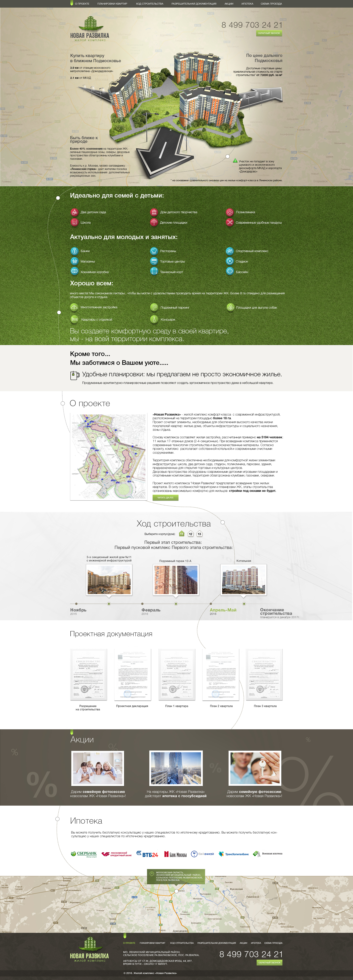Click the Консьерж icon
This screenshot has width=353, height=980.
pyautogui.click(x=154, y=319)
